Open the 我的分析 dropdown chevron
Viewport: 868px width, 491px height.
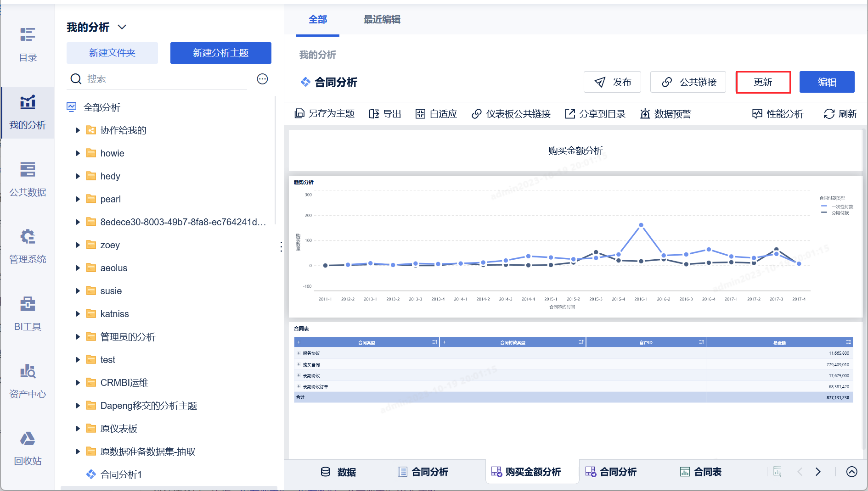(x=122, y=27)
